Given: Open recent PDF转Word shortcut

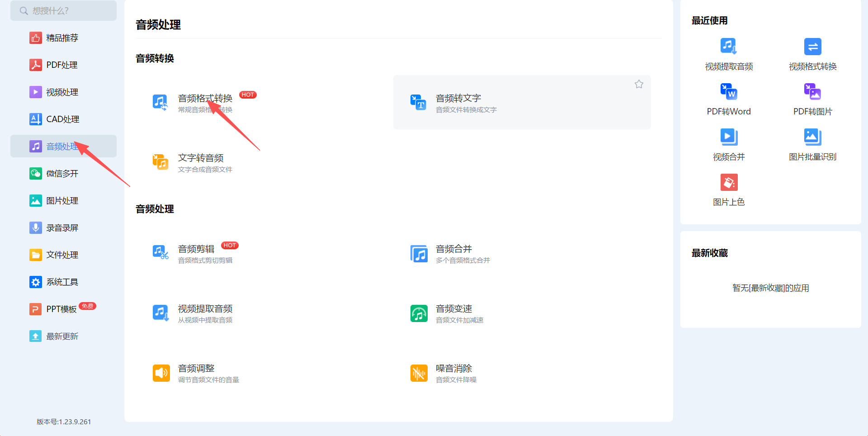Looking at the screenshot, I should point(729,100).
